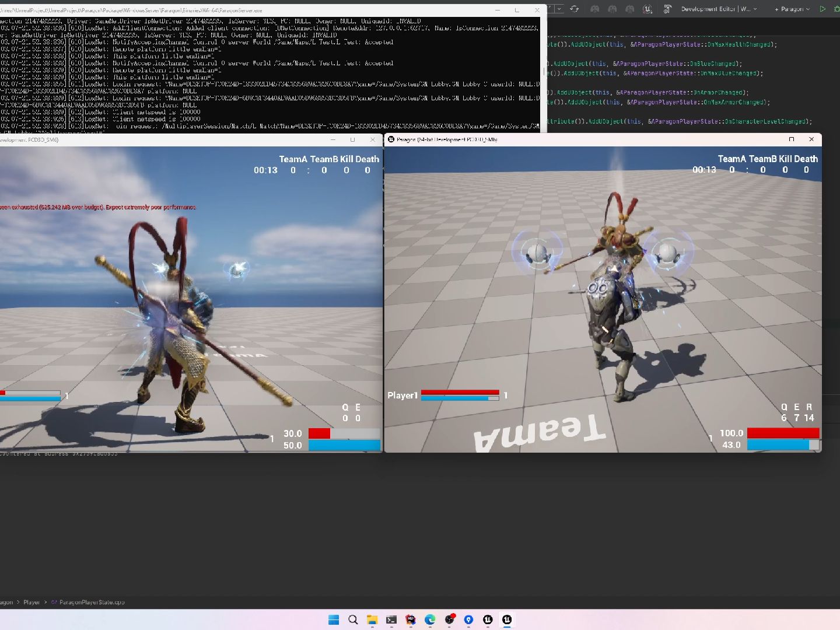Click the red 30.0 health bar in left window

pyautogui.click(x=344, y=433)
